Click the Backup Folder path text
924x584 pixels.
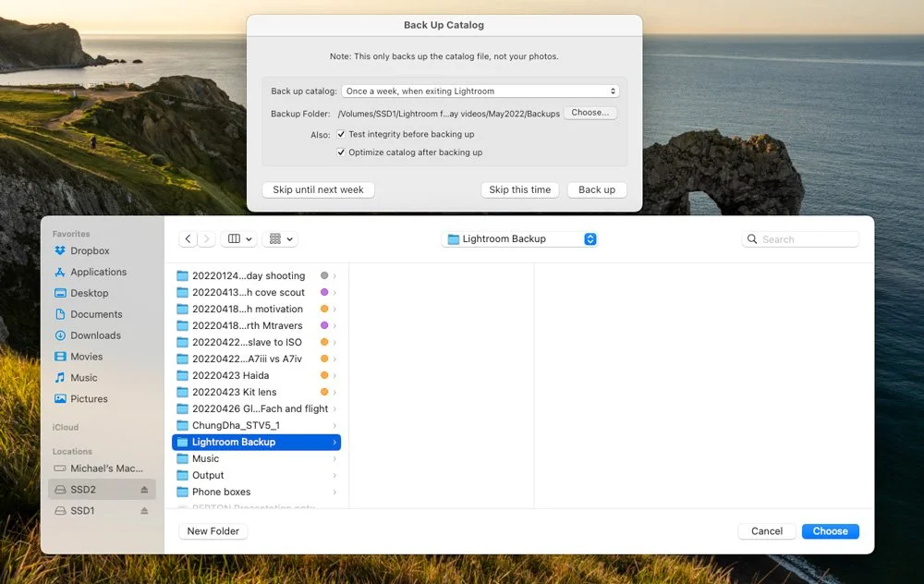(x=448, y=114)
